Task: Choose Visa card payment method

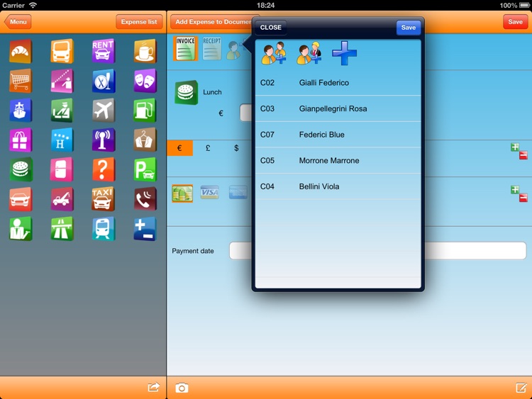Action: [x=210, y=193]
